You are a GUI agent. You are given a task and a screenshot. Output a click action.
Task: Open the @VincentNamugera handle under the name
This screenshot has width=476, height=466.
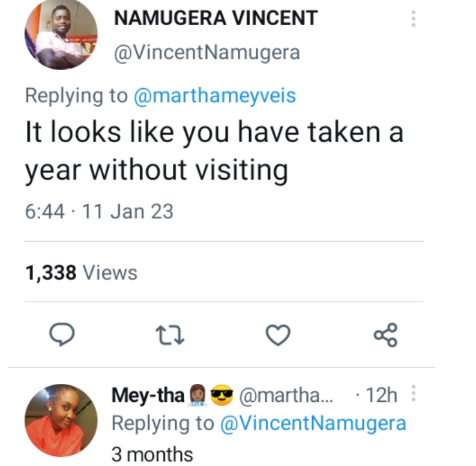206,53
